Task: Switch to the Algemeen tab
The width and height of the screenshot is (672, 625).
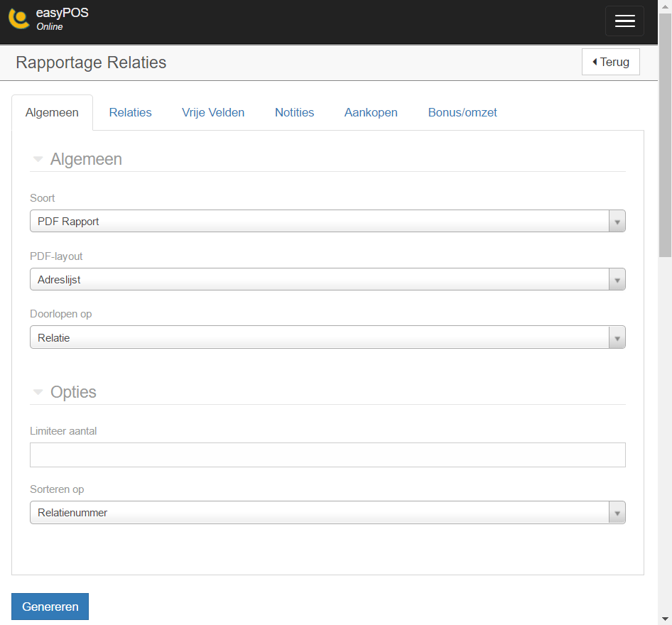Action: point(52,112)
